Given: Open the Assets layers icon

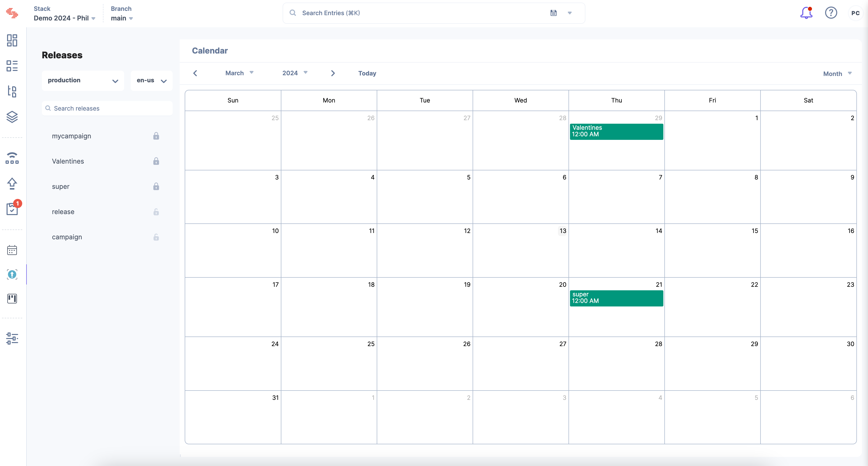Looking at the screenshot, I should pos(12,117).
